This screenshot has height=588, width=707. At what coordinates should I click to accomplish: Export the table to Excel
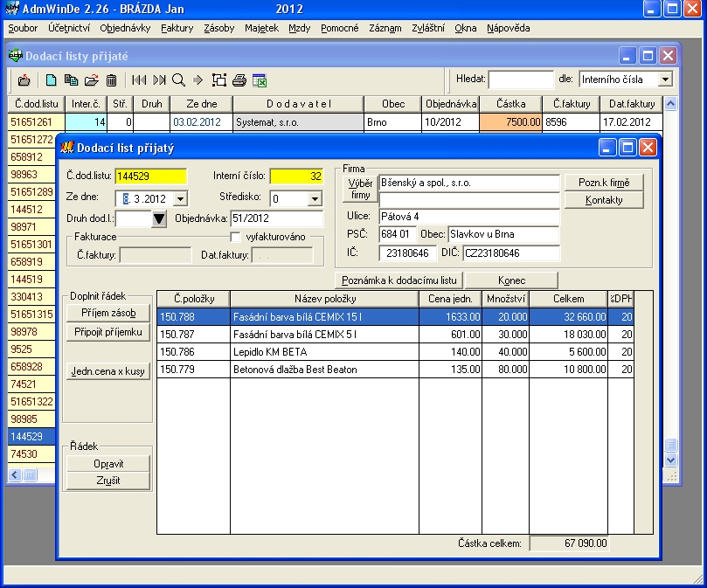(260, 80)
